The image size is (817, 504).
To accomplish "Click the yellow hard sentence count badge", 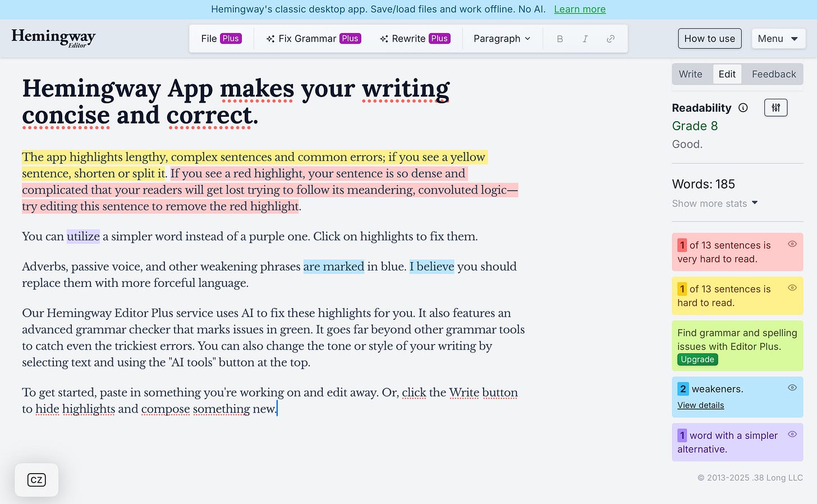I will [x=682, y=289].
